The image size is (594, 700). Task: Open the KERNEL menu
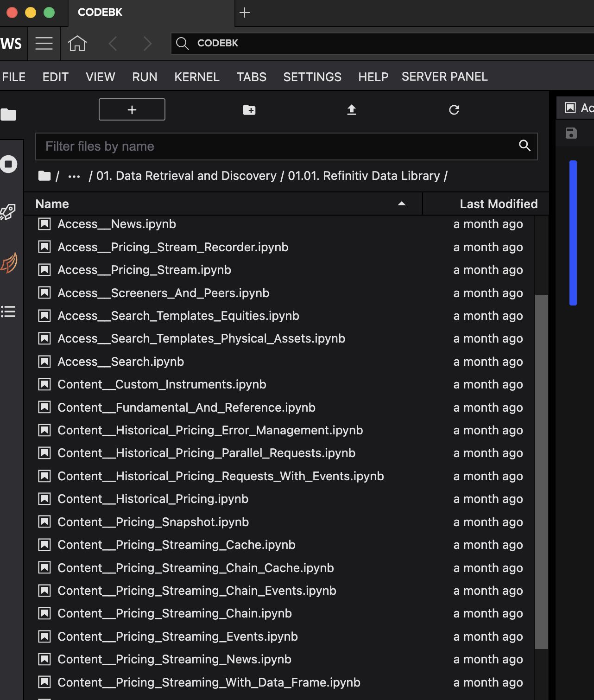click(197, 77)
